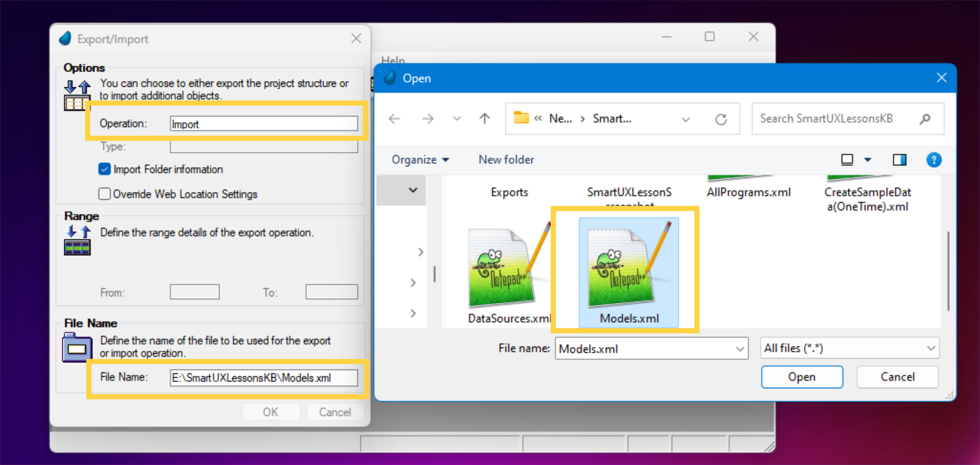980x465 pixels.
Task: Click the Export/Import title bar app icon
Action: [65, 39]
